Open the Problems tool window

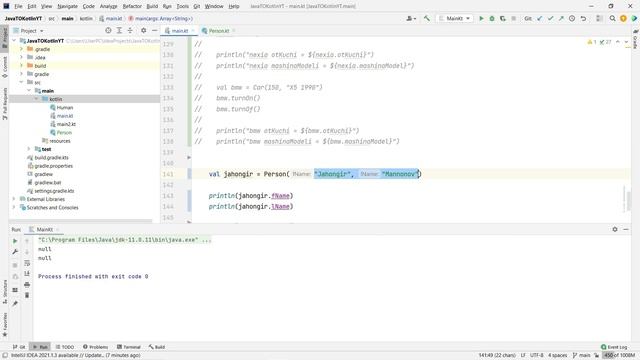pos(96,347)
